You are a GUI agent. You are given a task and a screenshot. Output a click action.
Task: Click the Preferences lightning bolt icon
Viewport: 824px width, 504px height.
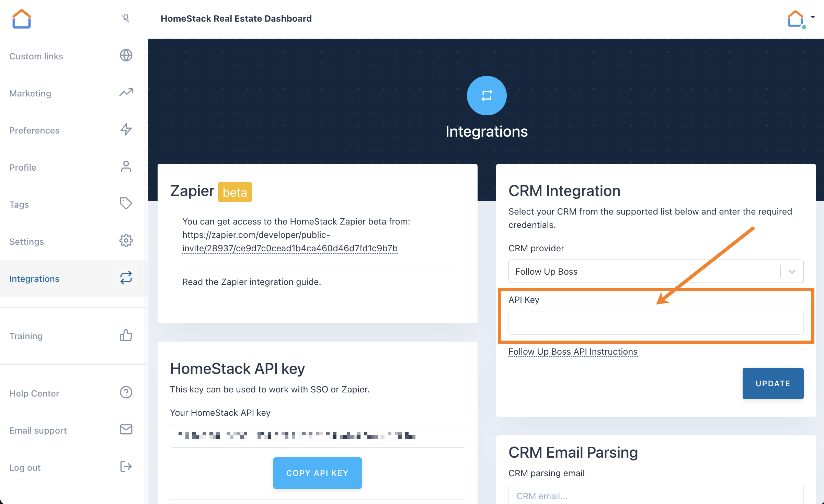point(126,129)
